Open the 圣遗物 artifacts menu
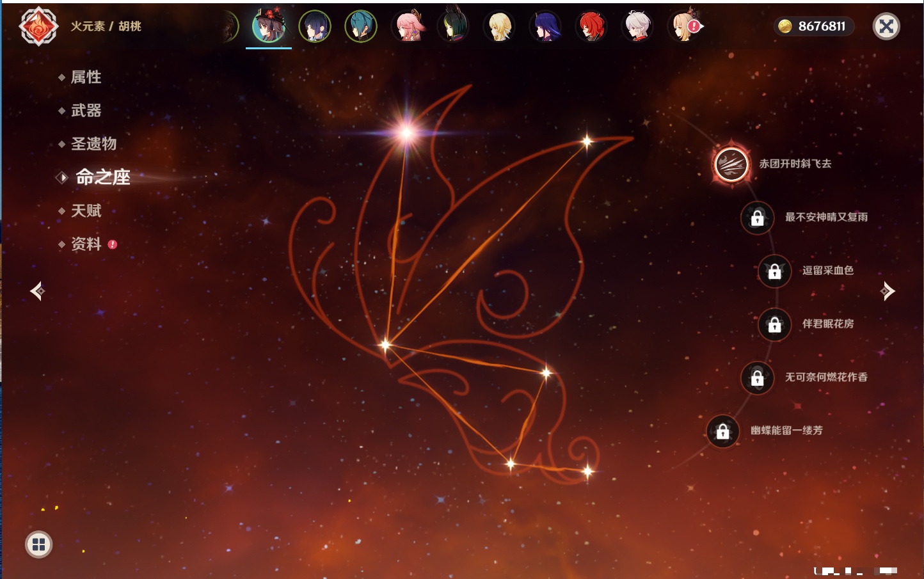 pos(93,144)
